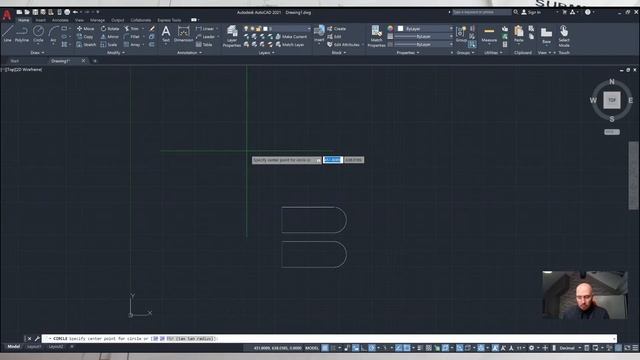640x360 pixels.
Task: Open Layer Properties manager
Action: (232, 36)
